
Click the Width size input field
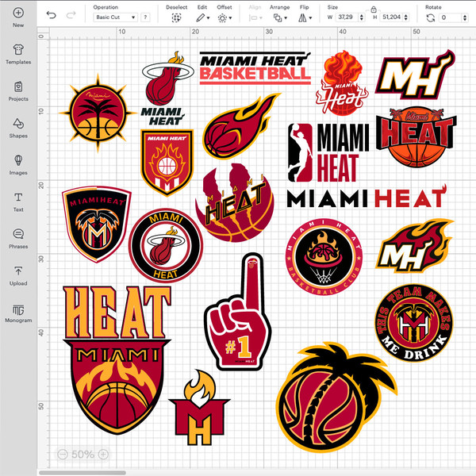346,17
